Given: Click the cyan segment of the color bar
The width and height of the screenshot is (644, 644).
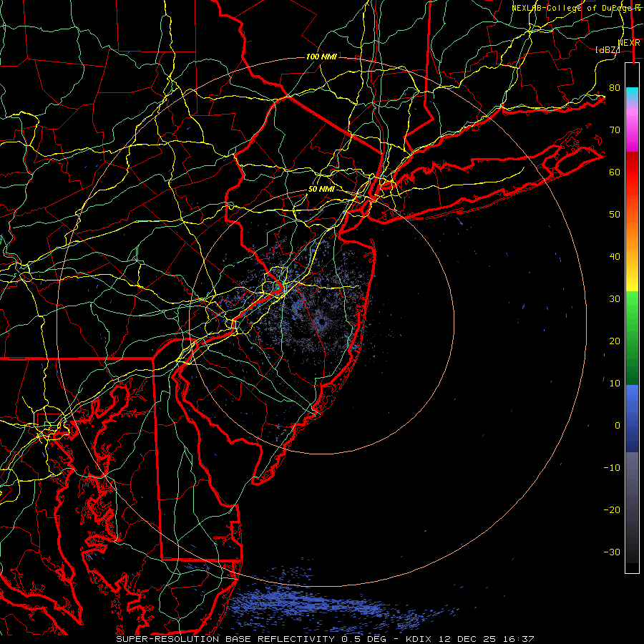Looking at the screenshot, I should (632, 94).
